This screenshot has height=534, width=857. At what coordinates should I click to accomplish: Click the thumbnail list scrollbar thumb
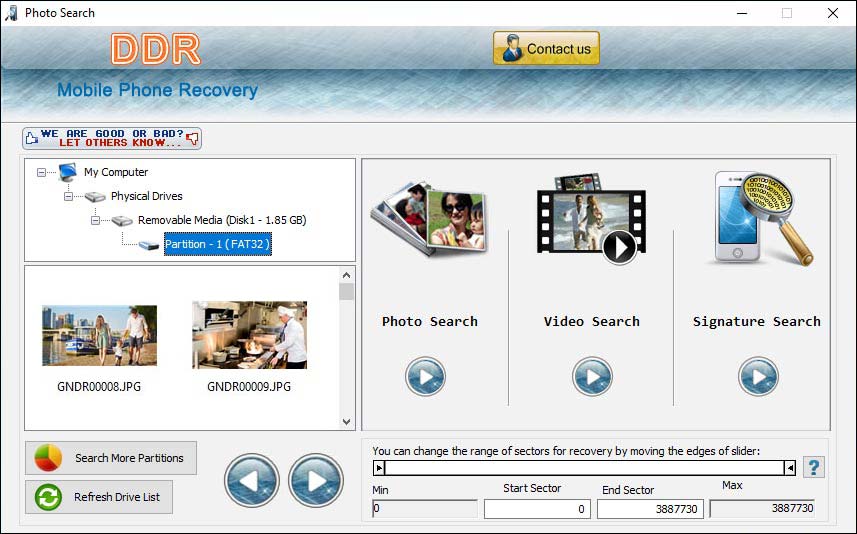coord(347,291)
